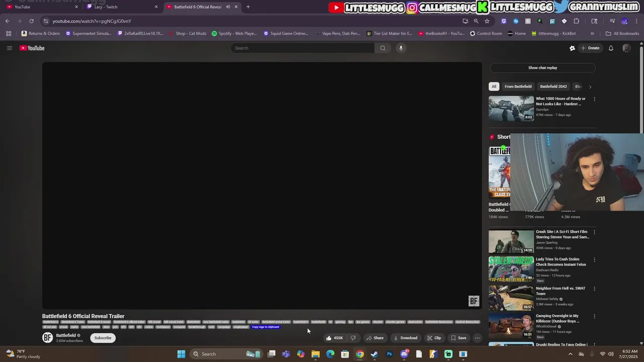The height and width of the screenshot is (362, 644).
Task: Reload the page in Chrome
Action: (31, 21)
